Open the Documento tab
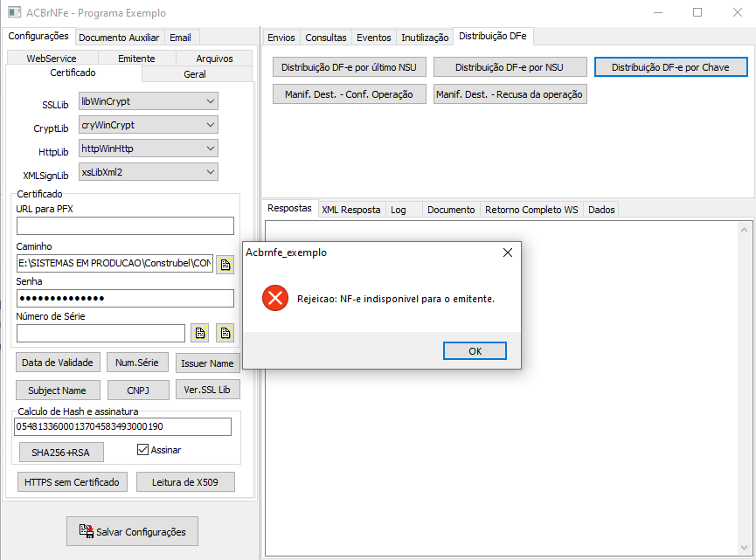756x560 pixels. (451, 210)
